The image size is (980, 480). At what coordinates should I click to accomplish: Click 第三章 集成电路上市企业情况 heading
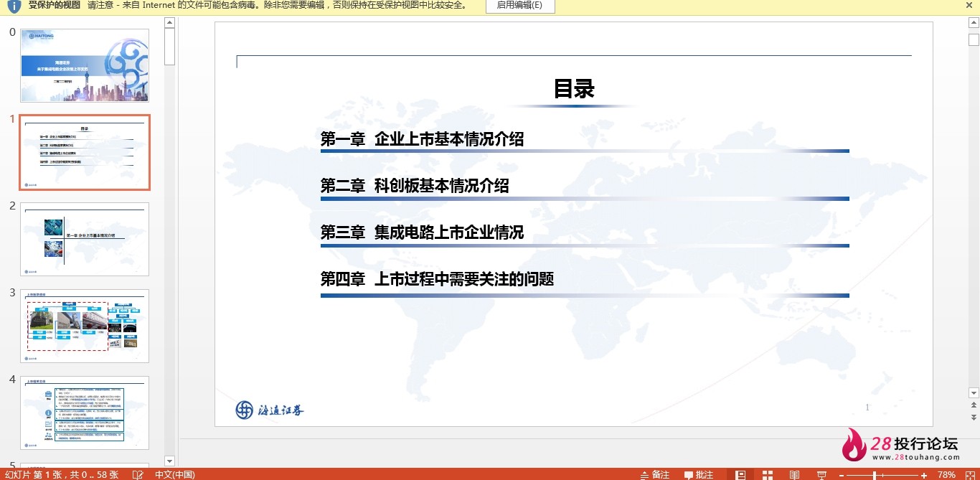point(422,232)
